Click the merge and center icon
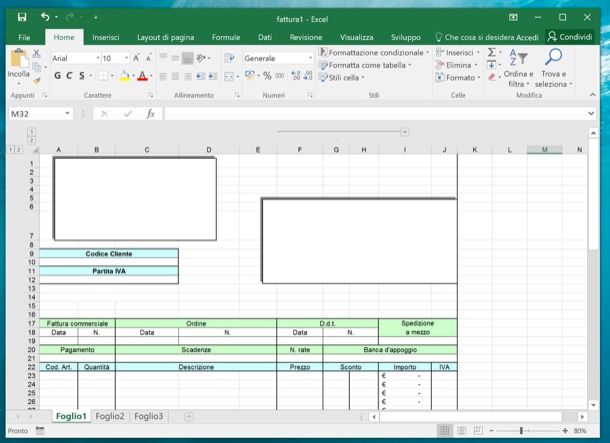 coord(229,76)
